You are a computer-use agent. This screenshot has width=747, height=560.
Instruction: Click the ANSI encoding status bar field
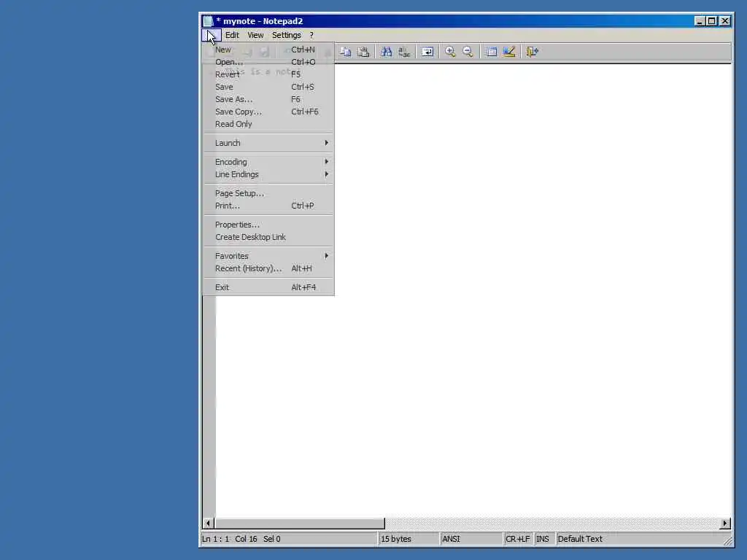pos(471,539)
